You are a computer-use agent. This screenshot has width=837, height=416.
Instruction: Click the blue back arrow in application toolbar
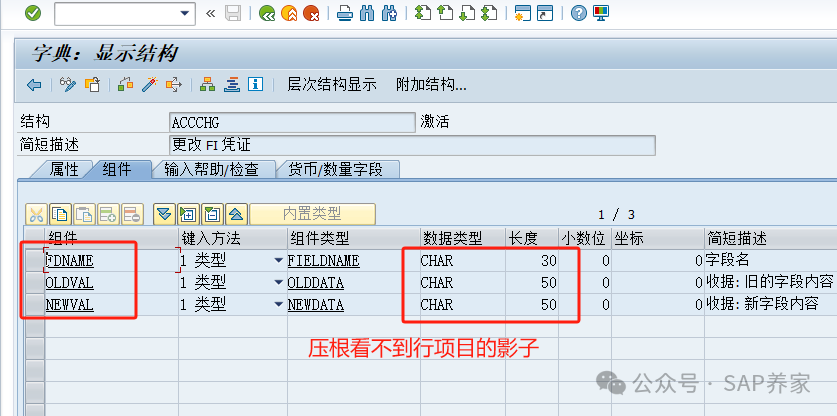coord(34,84)
